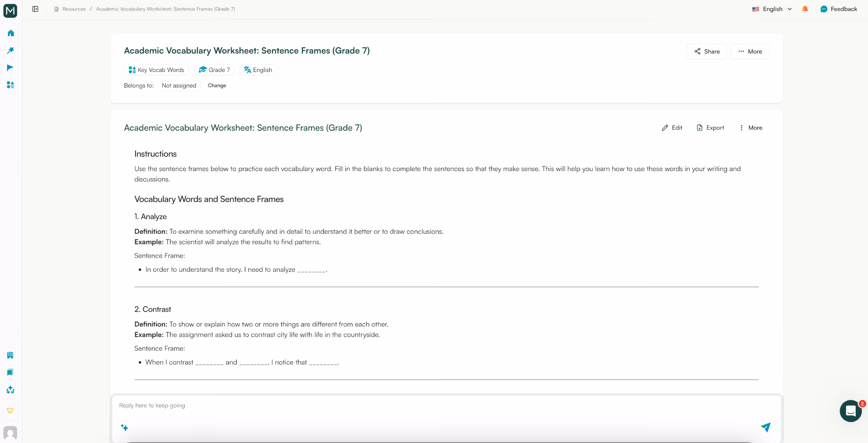Toggle the Key Vocab Words tag
Viewport: 868px width, 443px height.
point(156,69)
